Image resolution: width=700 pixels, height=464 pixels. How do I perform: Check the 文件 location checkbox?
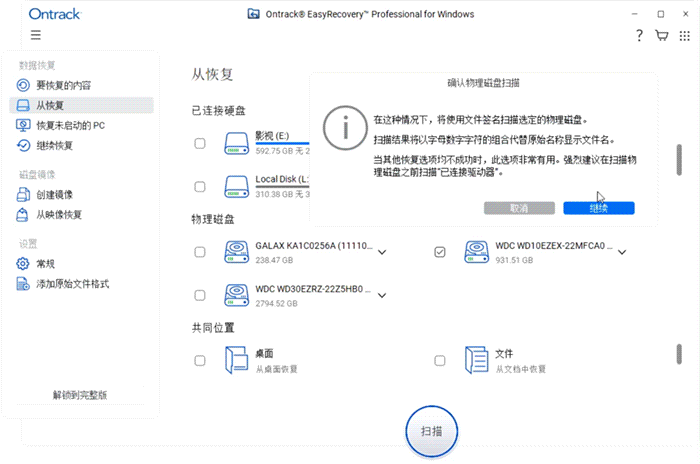[440, 360]
